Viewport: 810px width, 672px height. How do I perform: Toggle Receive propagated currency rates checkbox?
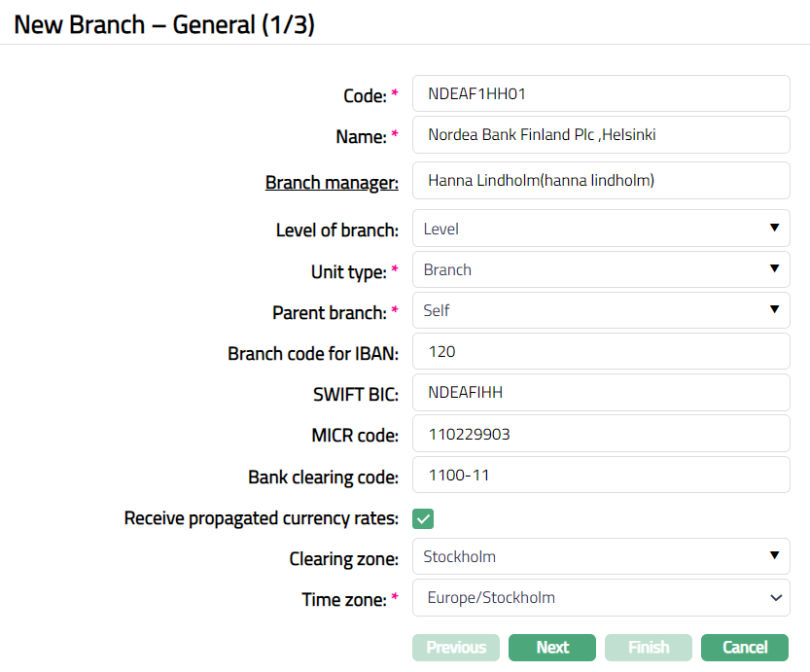pyautogui.click(x=423, y=518)
